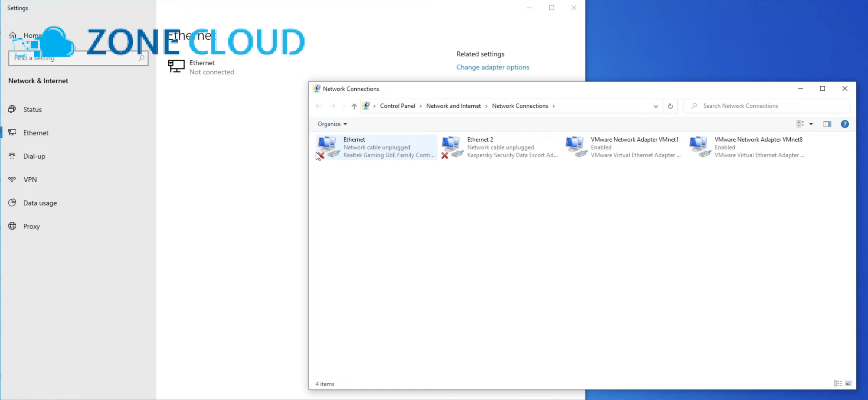Minimize the Network Connections window

[801, 89]
